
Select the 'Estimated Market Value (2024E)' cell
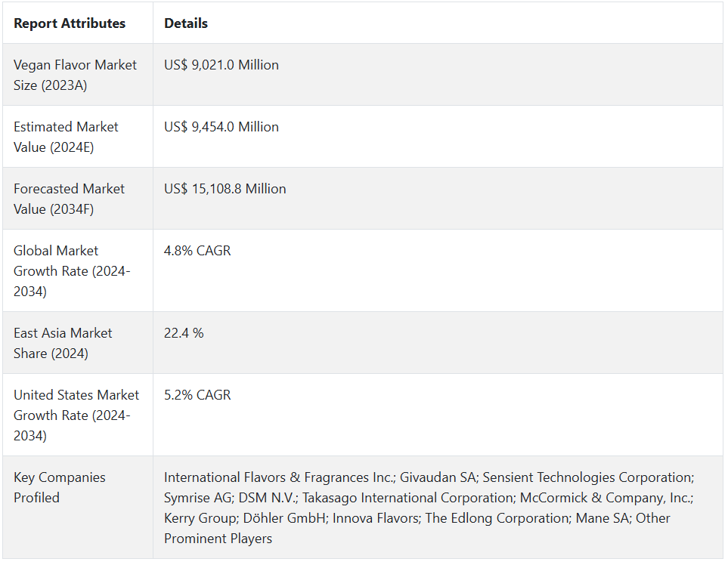[x=67, y=137]
